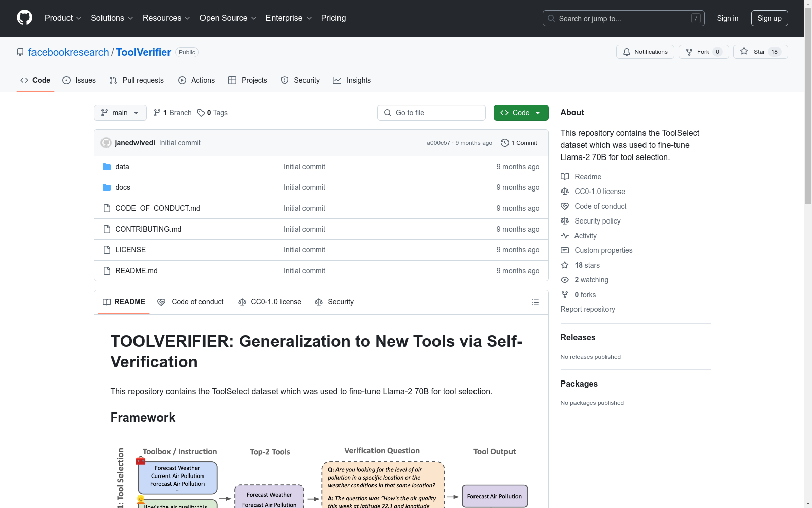Select the Code tab
The image size is (812, 508).
pyautogui.click(x=36, y=80)
